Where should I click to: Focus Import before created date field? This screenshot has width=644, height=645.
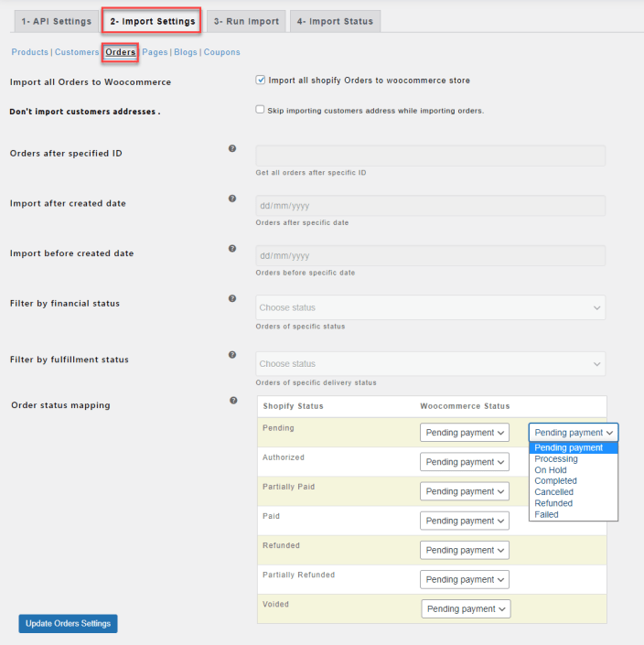[430, 255]
